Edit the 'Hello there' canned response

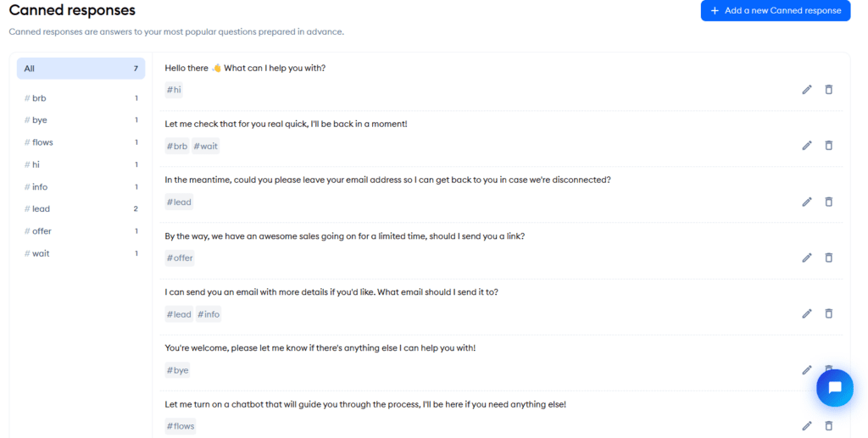807,90
